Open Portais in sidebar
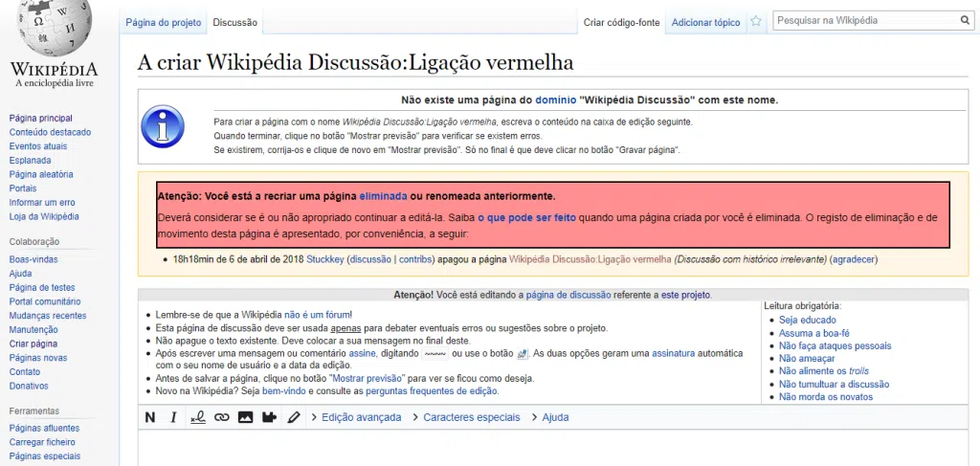 click(x=23, y=189)
